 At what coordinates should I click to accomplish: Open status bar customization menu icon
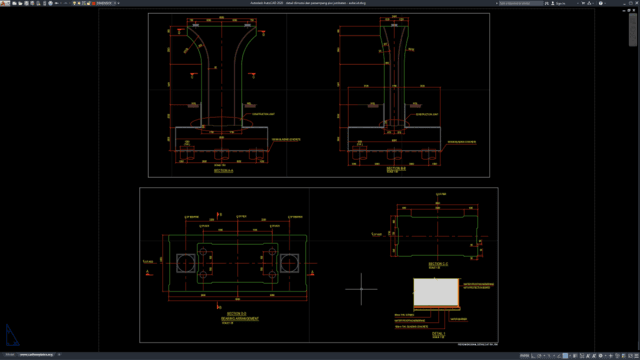[x=636, y=356]
